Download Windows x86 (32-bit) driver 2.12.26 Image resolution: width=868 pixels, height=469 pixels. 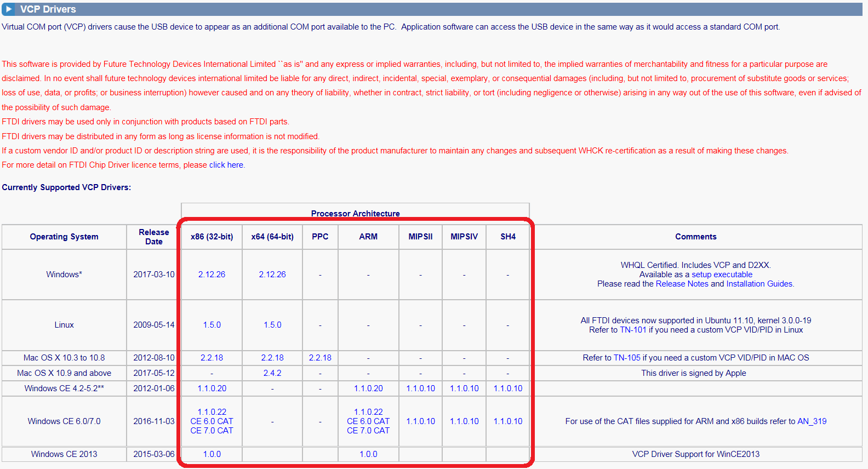pos(212,274)
